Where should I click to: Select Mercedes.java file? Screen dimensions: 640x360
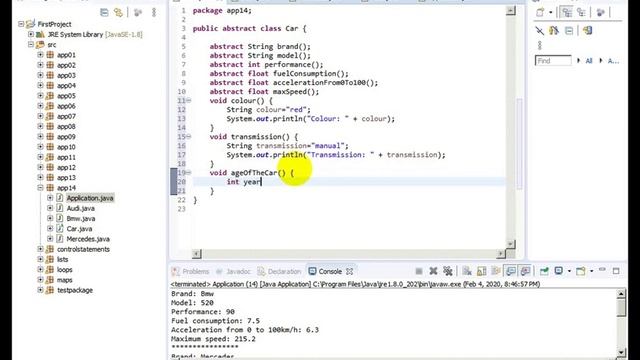(x=88, y=239)
